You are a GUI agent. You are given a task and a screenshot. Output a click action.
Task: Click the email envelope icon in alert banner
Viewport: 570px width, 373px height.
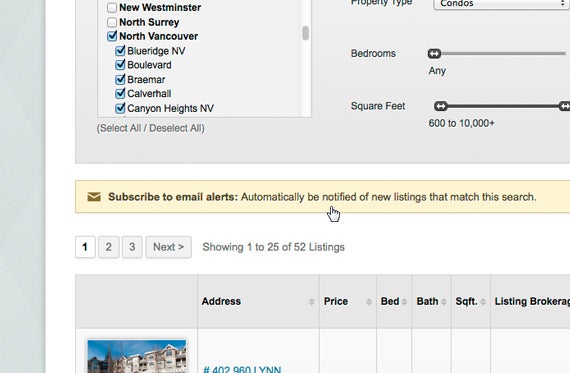[x=94, y=197]
